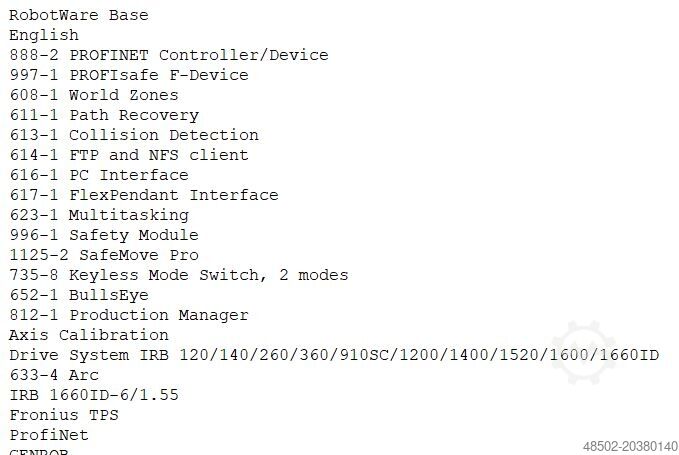Click the RobotWare Base line
The height and width of the screenshot is (455, 679).
[78, 15]
